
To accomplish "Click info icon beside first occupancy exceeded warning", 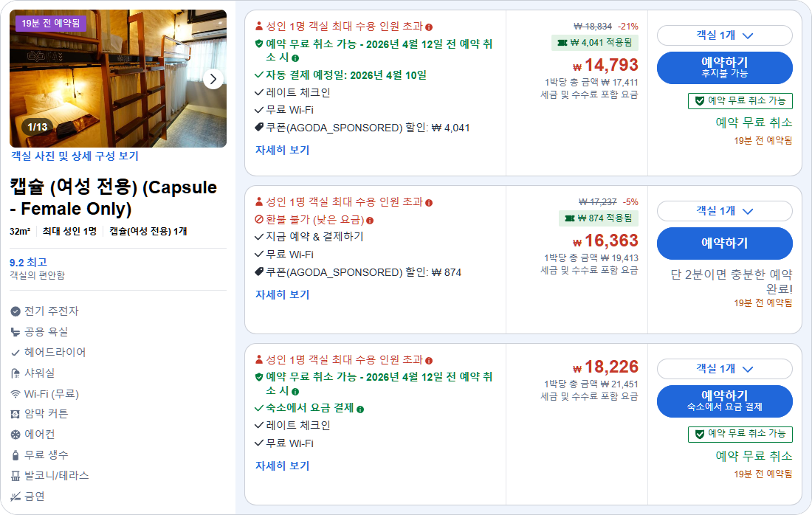I will (x=429, y=27).
